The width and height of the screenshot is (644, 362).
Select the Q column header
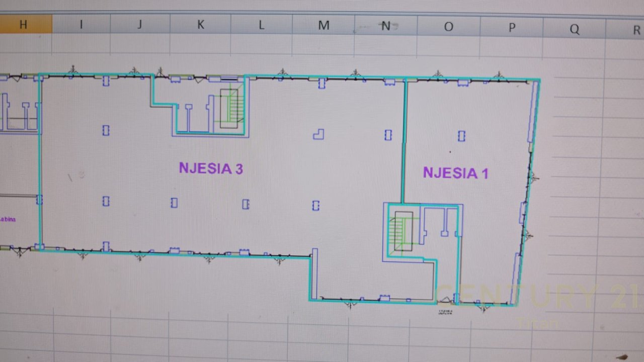pos(574,29)
